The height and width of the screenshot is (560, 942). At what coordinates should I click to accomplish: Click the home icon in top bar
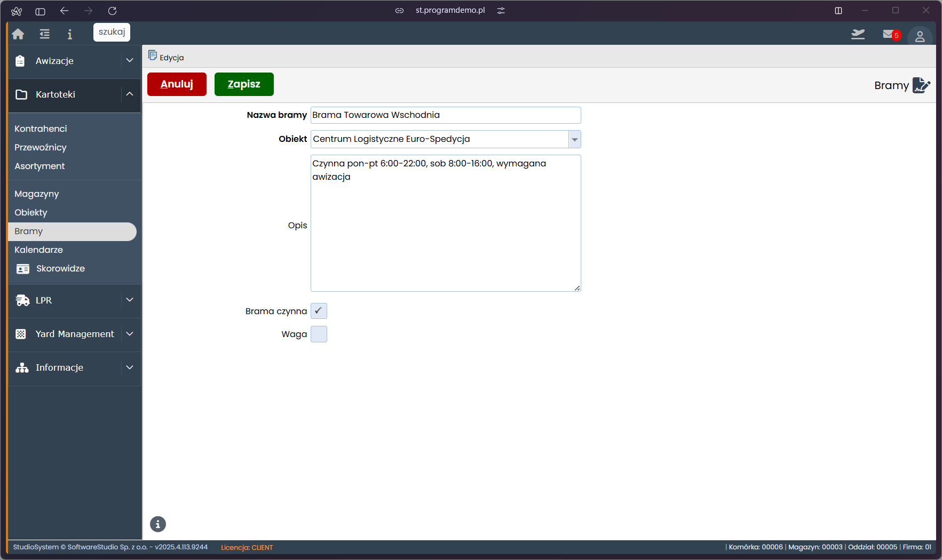tap(18, 34)
